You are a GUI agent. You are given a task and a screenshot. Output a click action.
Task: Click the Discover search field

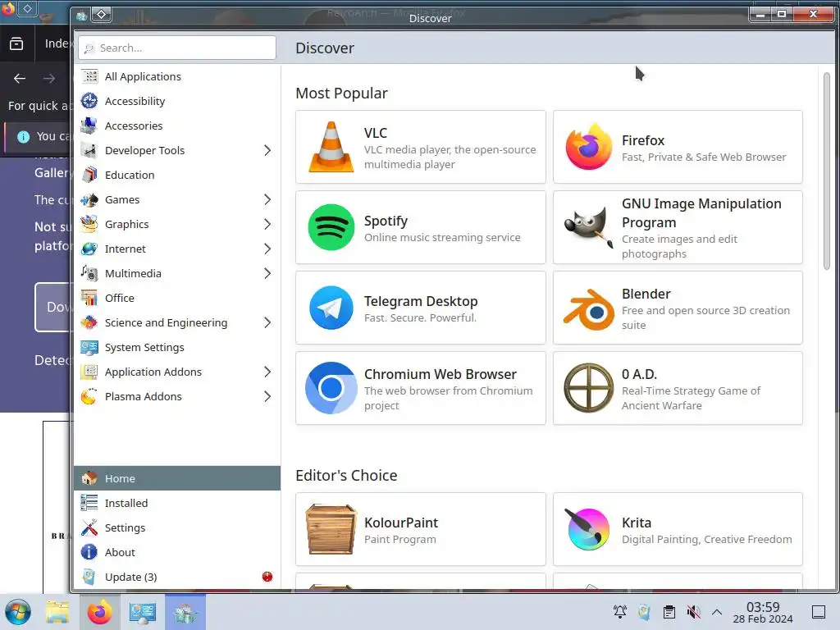[x=177, y=48]
